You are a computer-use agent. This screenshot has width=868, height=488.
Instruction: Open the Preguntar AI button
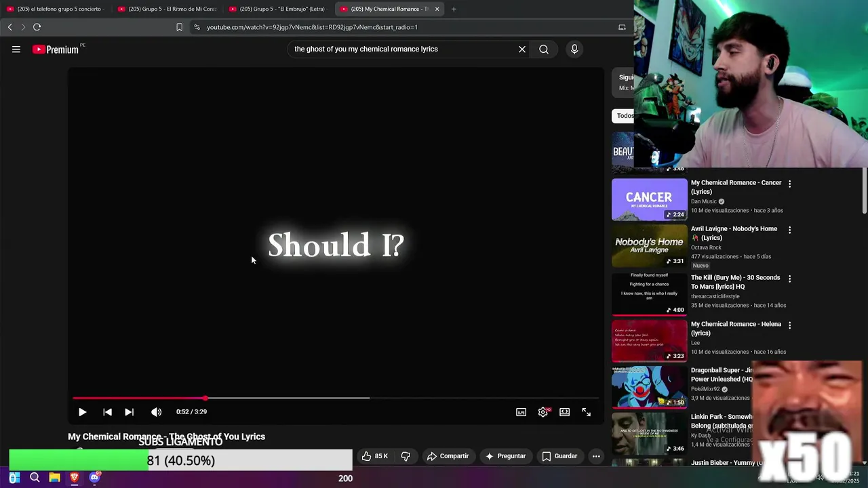pos(505,456)
